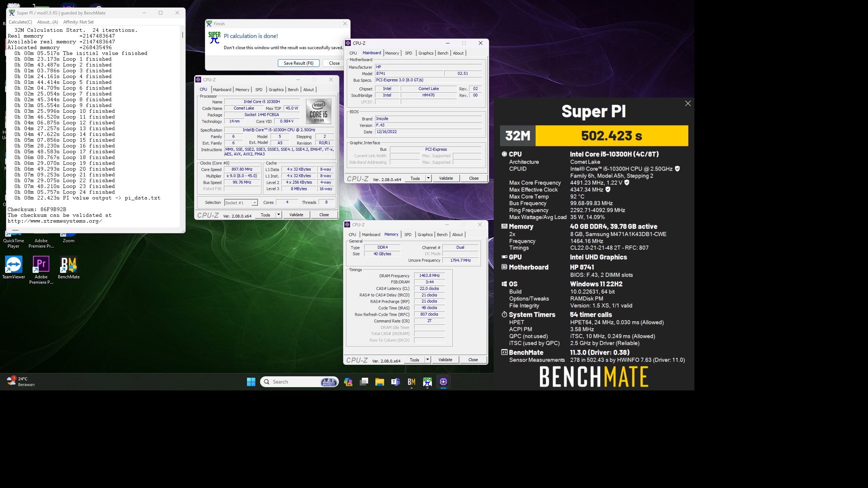Open the TeamViewer desktop shortcut
The image size is (868, 488).
14,267
